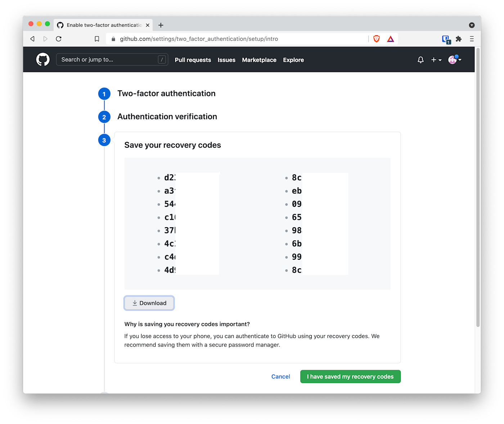Viewport: 504px width, 424px height.
Task: Click the Brave Shields lion icon
Action: pyautogui.click(x=377, y=39)
